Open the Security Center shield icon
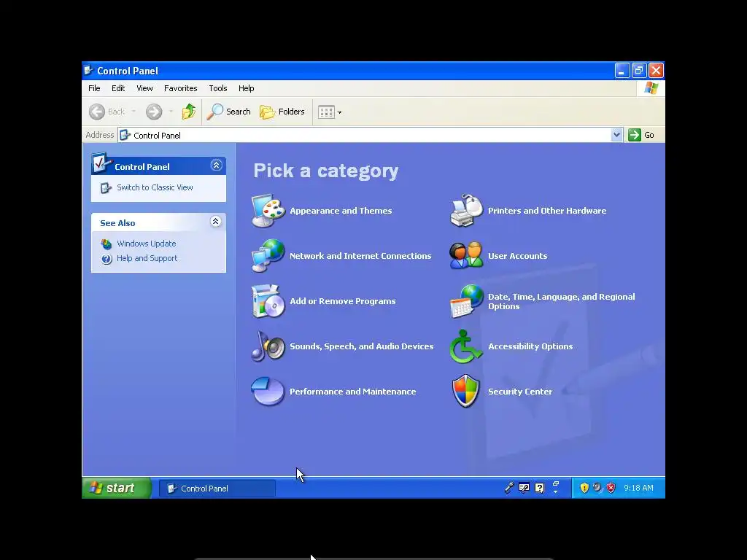 466,392
